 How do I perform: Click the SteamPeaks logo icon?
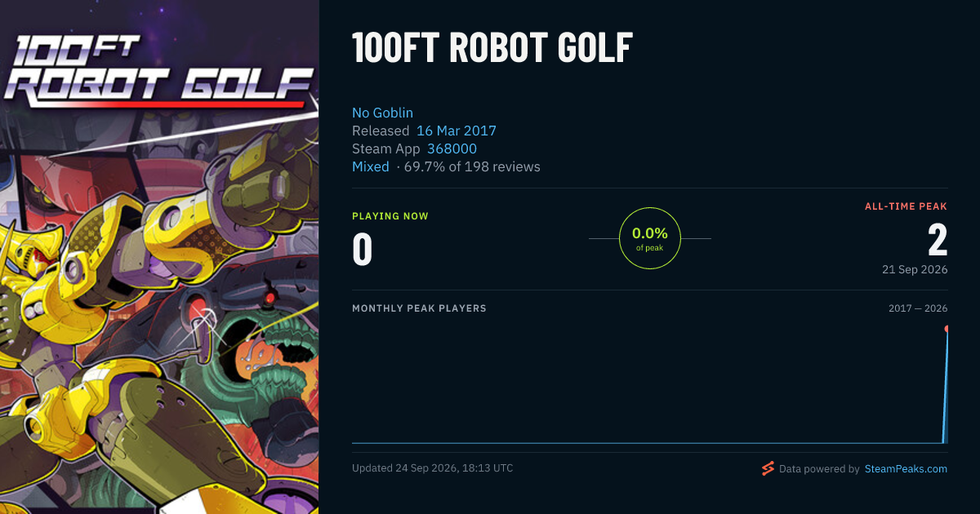[x=768, y=468]
